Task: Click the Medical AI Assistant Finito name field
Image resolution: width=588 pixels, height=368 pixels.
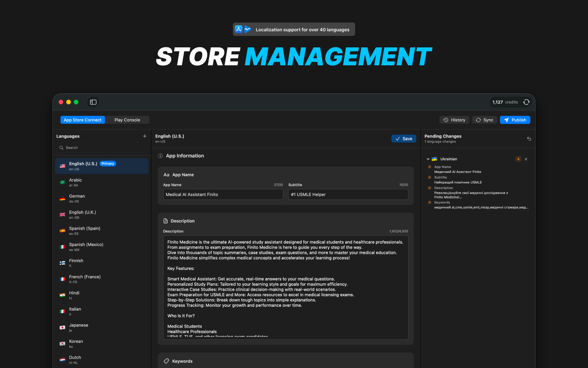Action: pos(223,194)
